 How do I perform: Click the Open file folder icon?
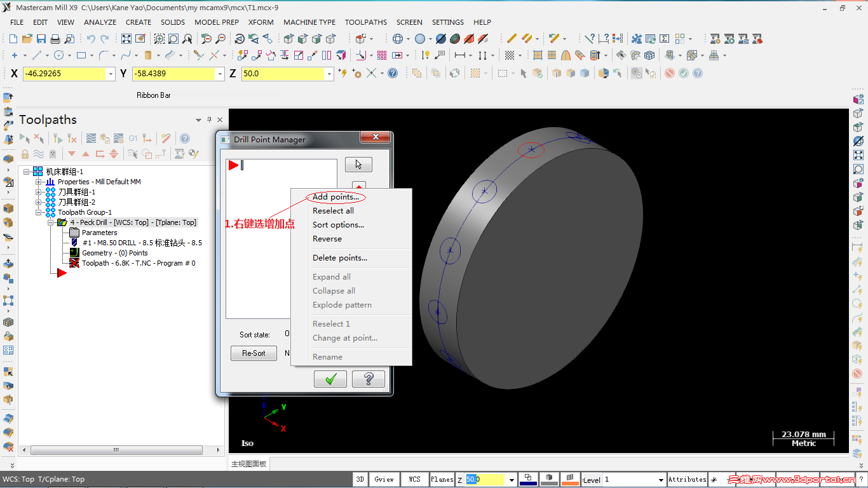(27, 39)
